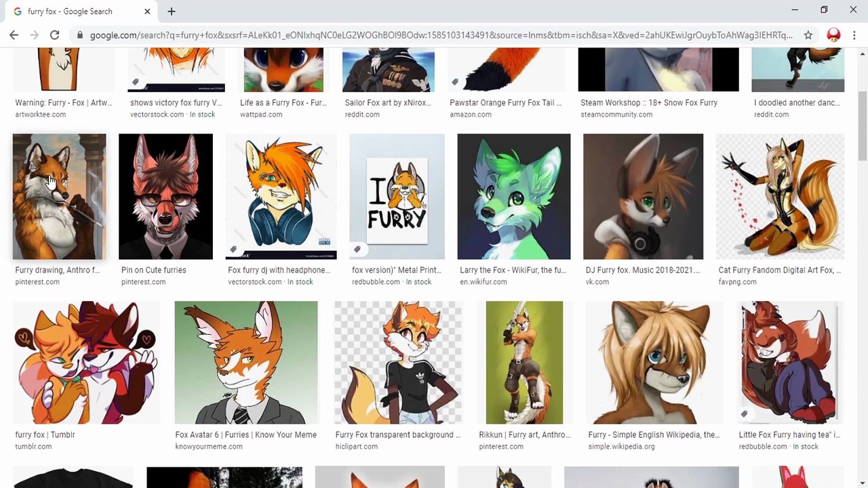The width and height of the screenshot is (868, 488).
Task: Click the 'Larry the Fox - WikiFur' caption link
Action: pos(513,270)
